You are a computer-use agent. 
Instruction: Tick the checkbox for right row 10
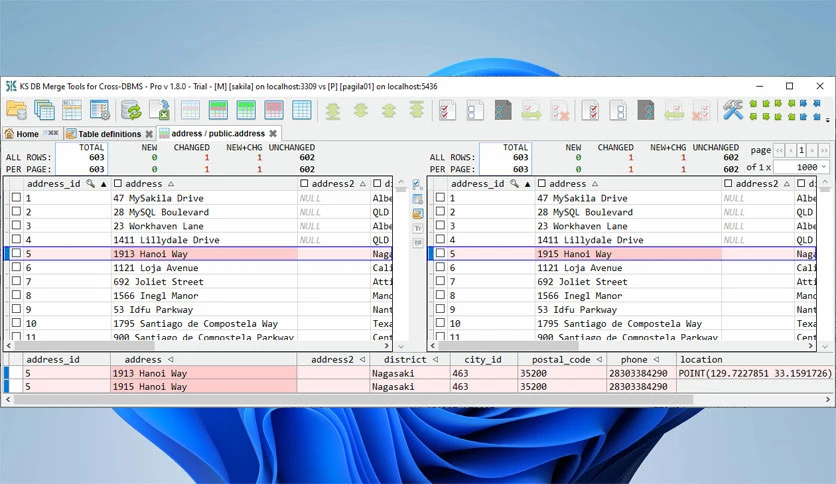click(x=440, y=322)
